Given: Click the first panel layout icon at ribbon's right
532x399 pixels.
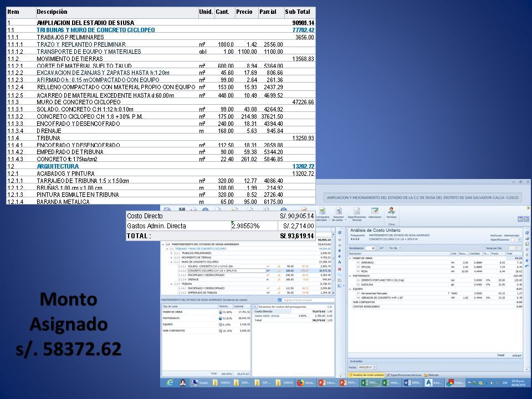Looking at the screenshot, I should pyautogui.click(x=520, y=219).
